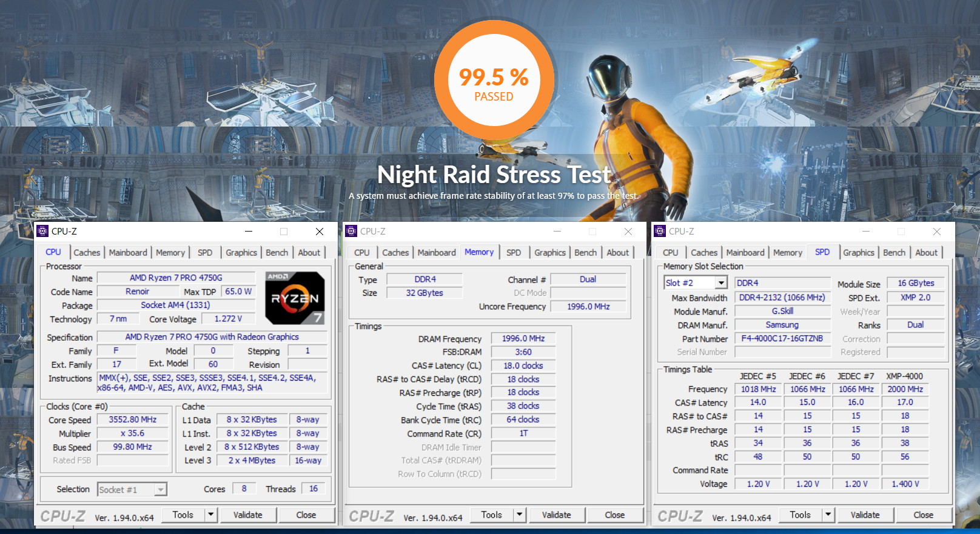The height and width of the screenshot is (534, 980).
Task: Click the Threads count value 16
Action: tap(314, 489)
